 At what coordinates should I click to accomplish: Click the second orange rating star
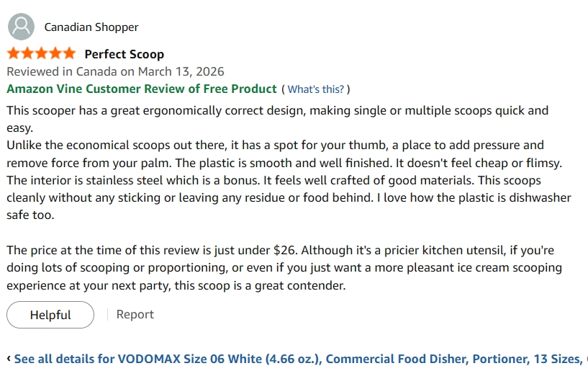(27, 53)
